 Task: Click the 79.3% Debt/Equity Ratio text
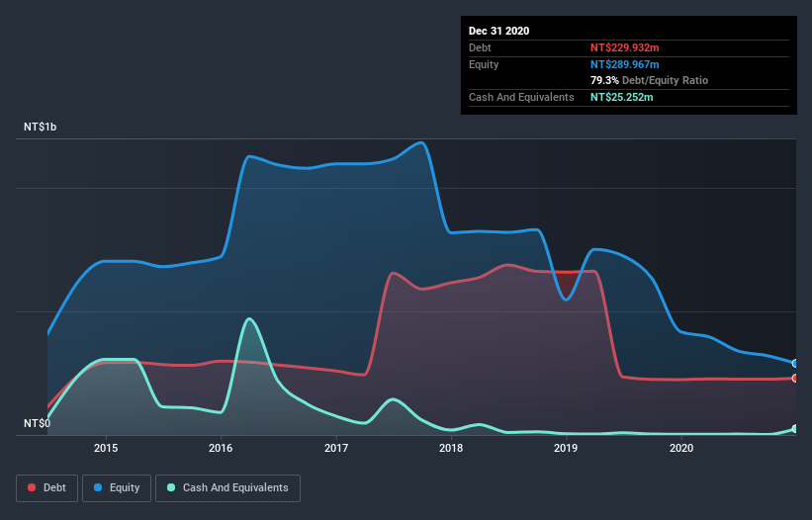click(649, 80)
